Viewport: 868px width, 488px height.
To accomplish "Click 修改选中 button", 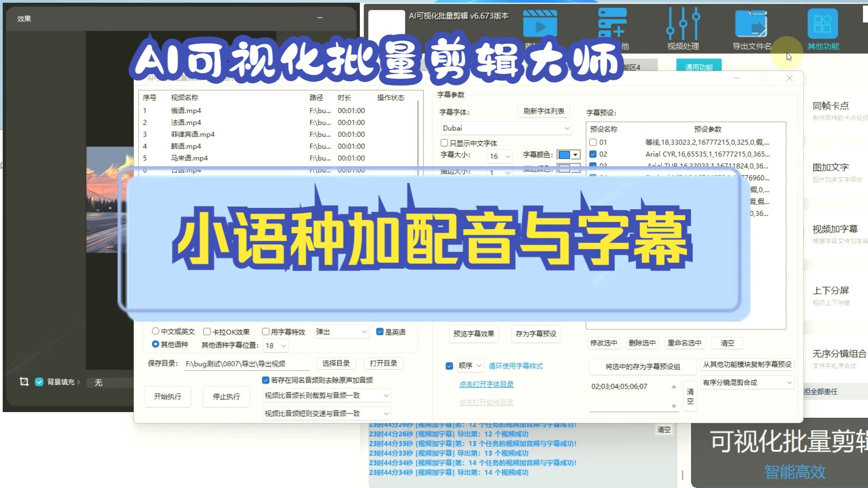I will 604,343.
